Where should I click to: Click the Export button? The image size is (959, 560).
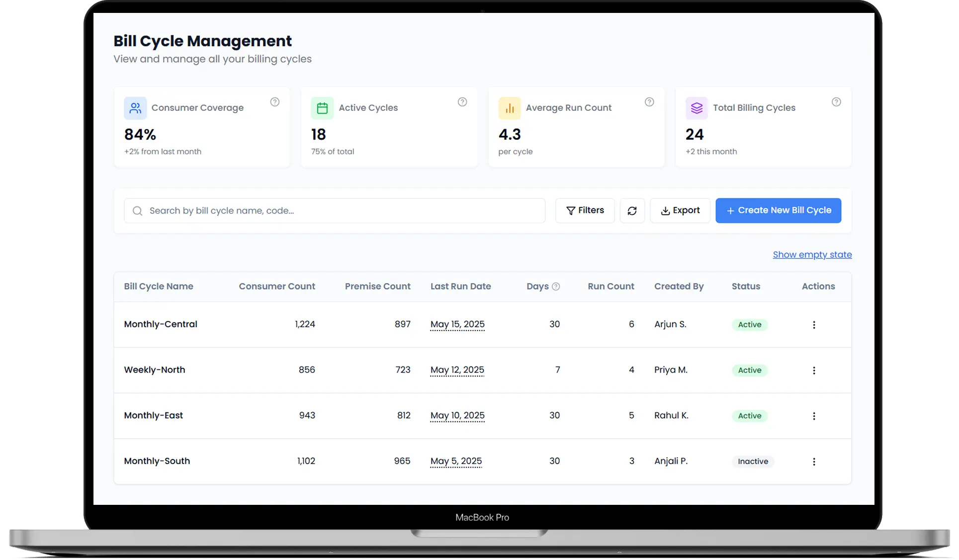pyautogui.click(x=680, y=211)
